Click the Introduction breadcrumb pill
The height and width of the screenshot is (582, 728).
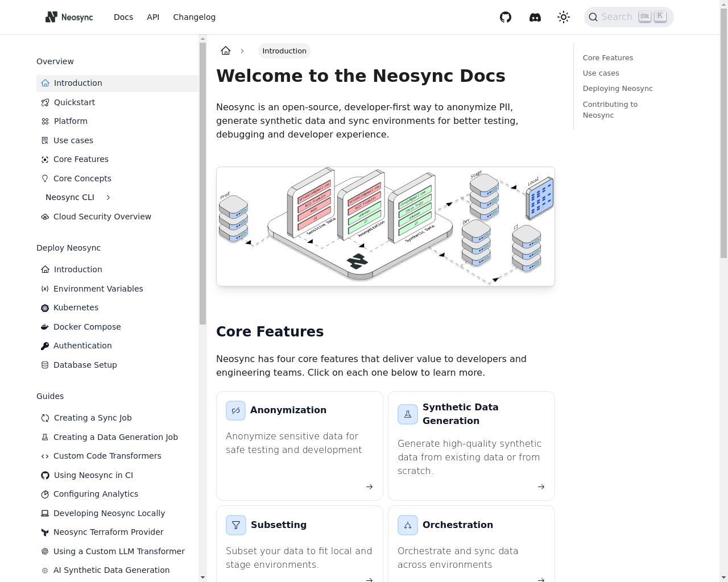coord(284,51)
